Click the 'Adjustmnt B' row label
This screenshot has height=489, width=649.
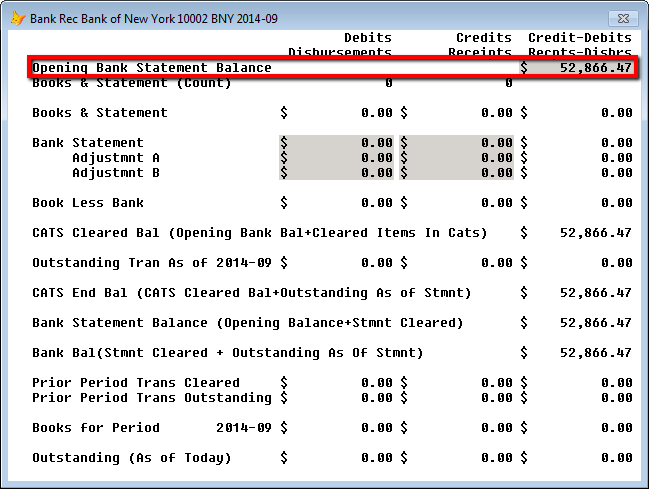[116, 172]
